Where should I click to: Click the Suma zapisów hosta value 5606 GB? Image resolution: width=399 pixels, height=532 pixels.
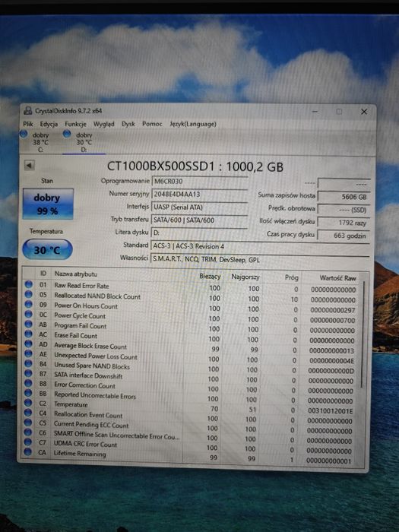344,196
